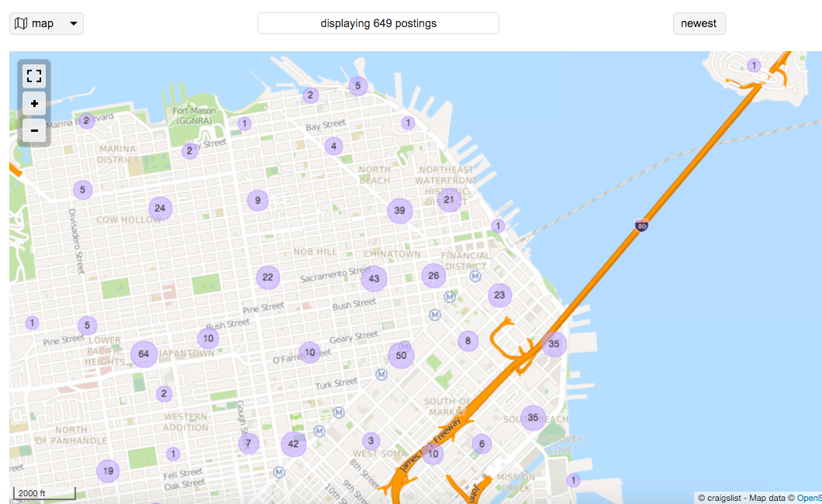Click the 26 postings cluster marker

click(x=433, y=275)
